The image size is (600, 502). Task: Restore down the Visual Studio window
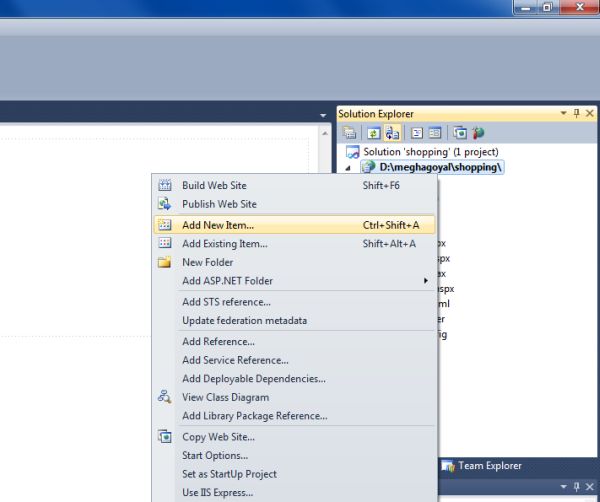(x=548, y=7)
